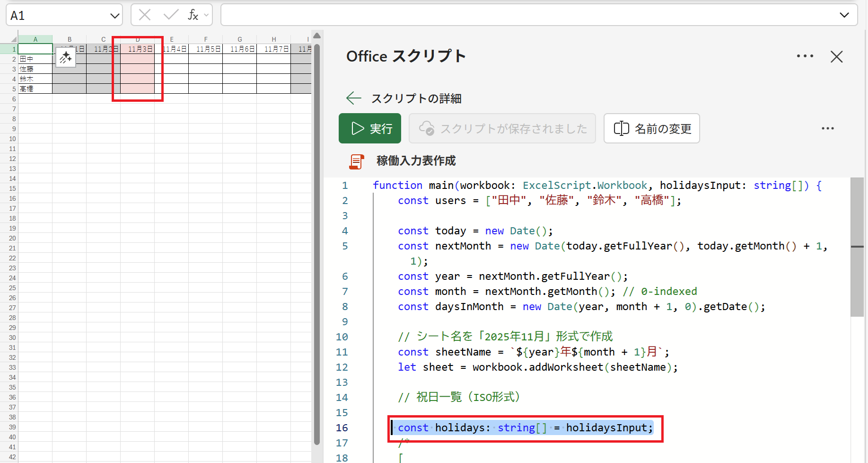Open the Name Box dropdown arrow
868x463 pixels.
(114, 16)
